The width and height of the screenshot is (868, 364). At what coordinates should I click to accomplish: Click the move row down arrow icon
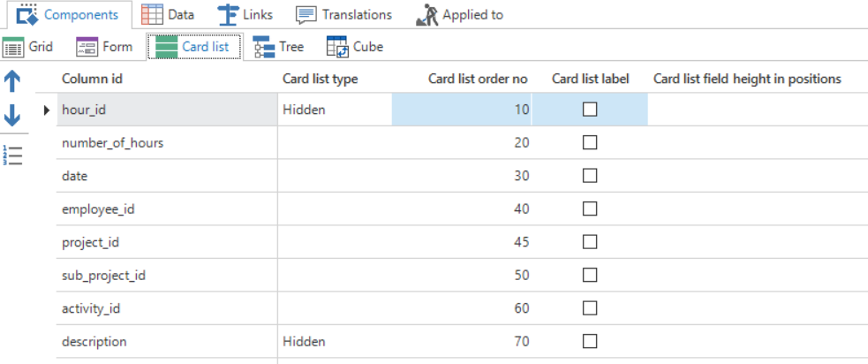pos(13,116)
